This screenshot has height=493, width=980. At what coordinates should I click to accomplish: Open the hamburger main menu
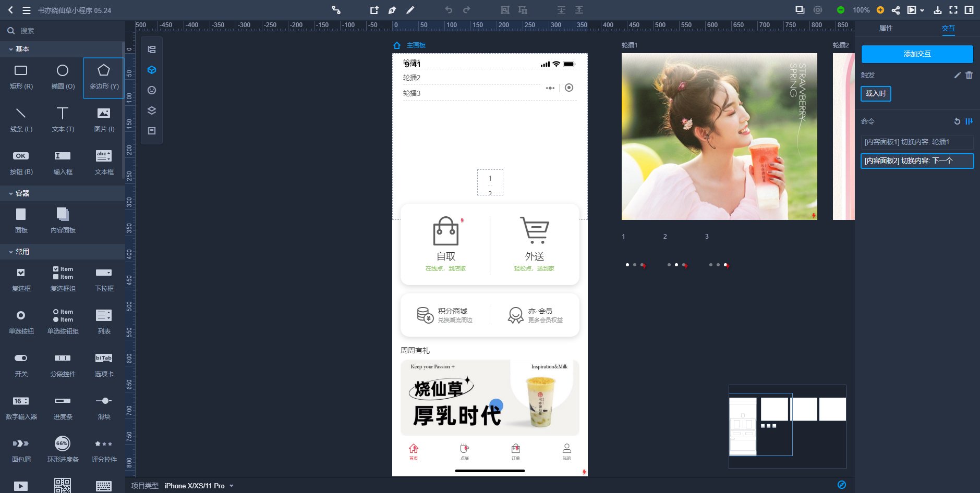coord(27,10)
